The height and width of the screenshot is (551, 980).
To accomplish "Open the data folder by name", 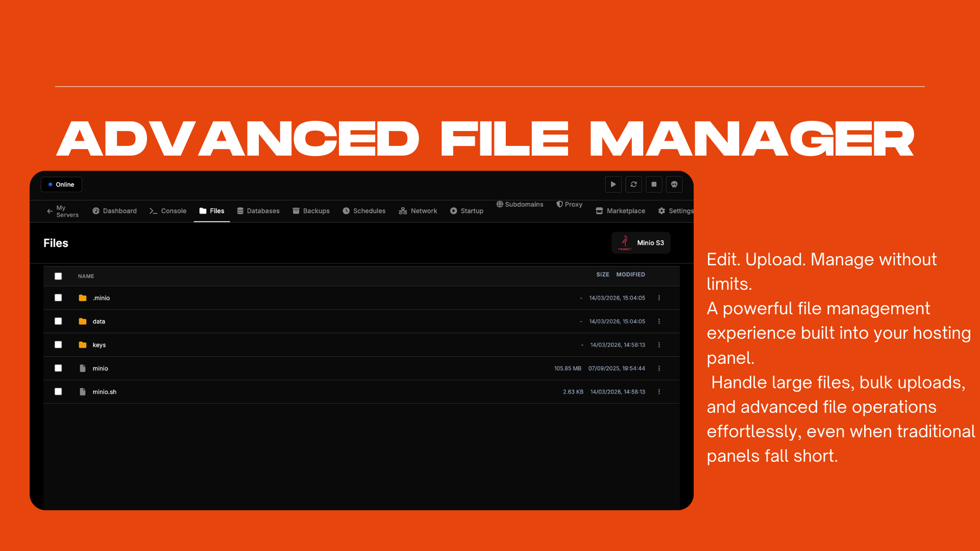I will point(99,321).
